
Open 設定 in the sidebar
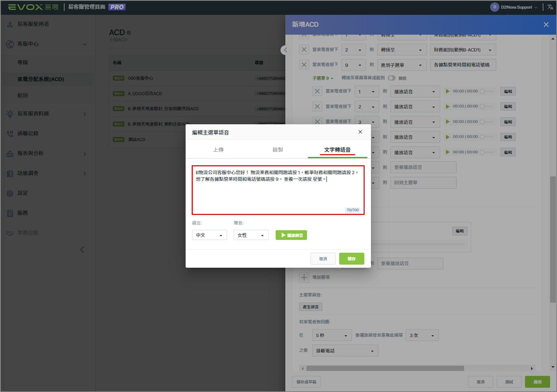pos(23,193)
